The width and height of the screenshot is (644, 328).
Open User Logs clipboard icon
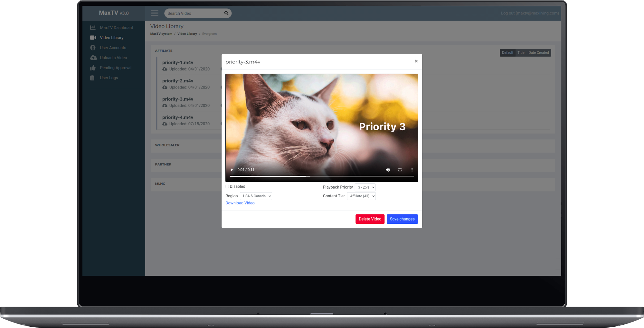click(92, 78)
